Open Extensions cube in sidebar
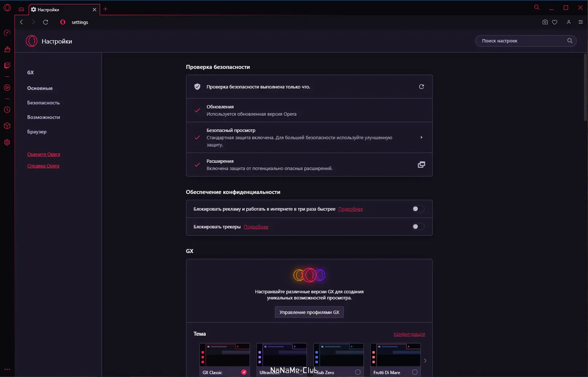Image resolution: width=588 pixels, height=377 pixels. 7,126
